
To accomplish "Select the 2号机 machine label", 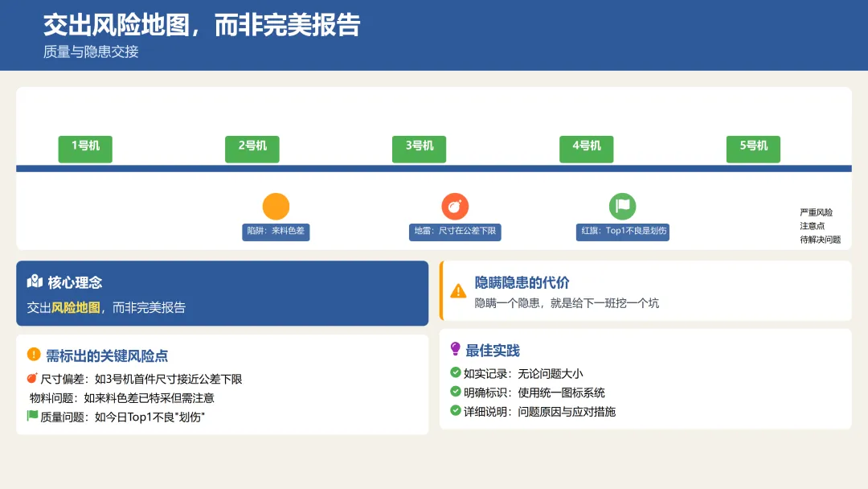I will point(252,149).
